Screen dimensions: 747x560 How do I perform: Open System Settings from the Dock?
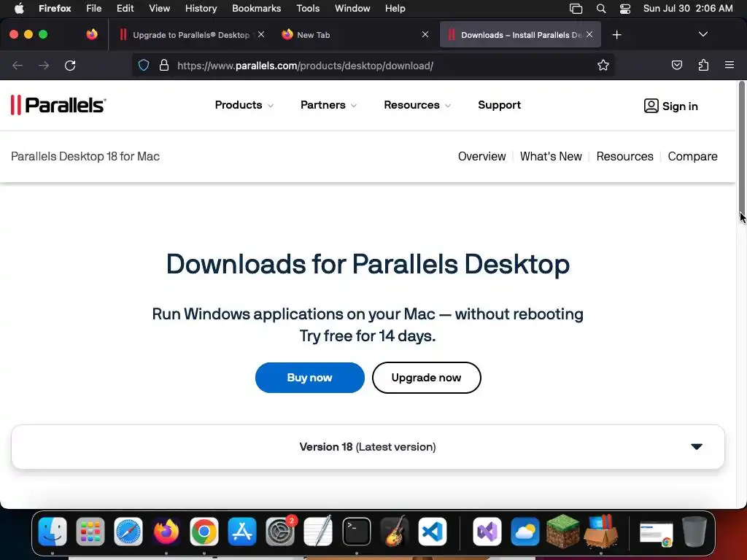tap(280, 532)
